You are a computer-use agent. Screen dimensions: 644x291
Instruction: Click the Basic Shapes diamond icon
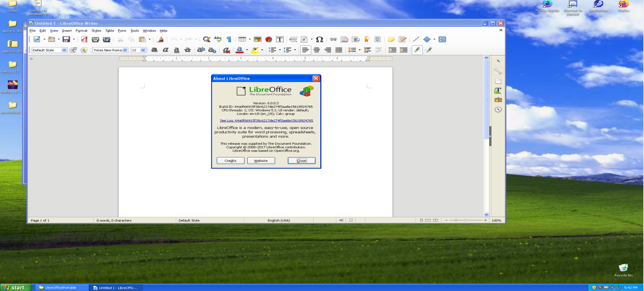point(427,39)
